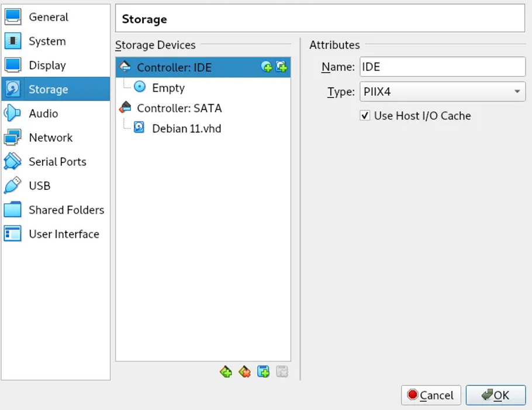Click the controller Name input field
This screenshot has height=410, width=532.
click(x=442, y=67)
